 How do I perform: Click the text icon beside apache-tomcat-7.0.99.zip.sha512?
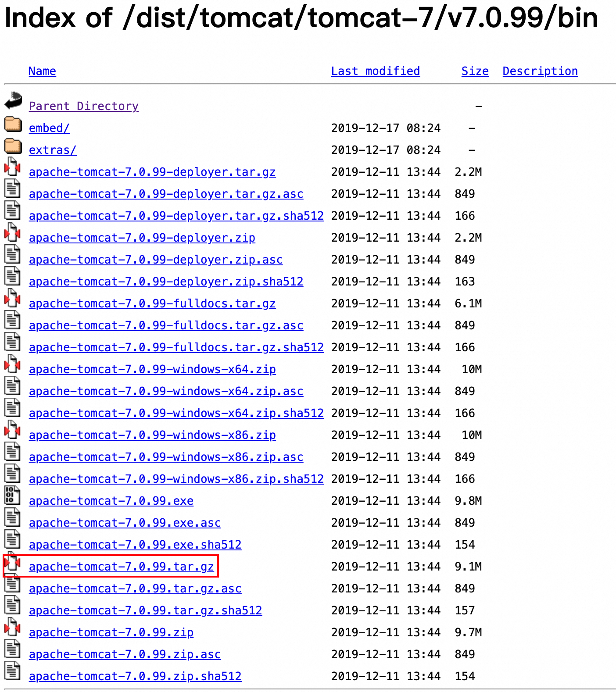(13, 671)
